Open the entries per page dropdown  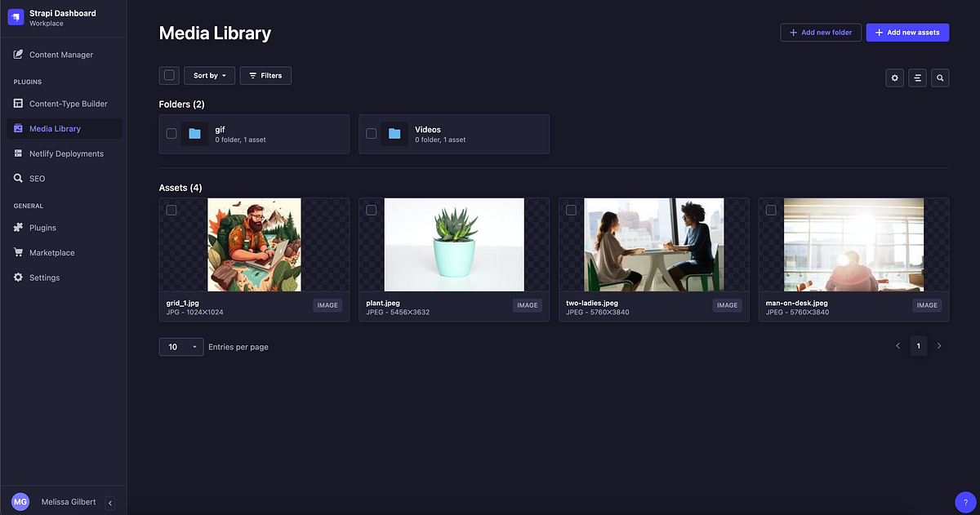click(180, 346)
